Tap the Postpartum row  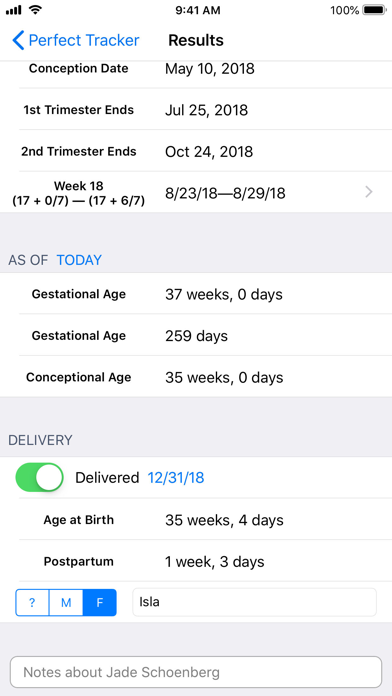point(196,562)
